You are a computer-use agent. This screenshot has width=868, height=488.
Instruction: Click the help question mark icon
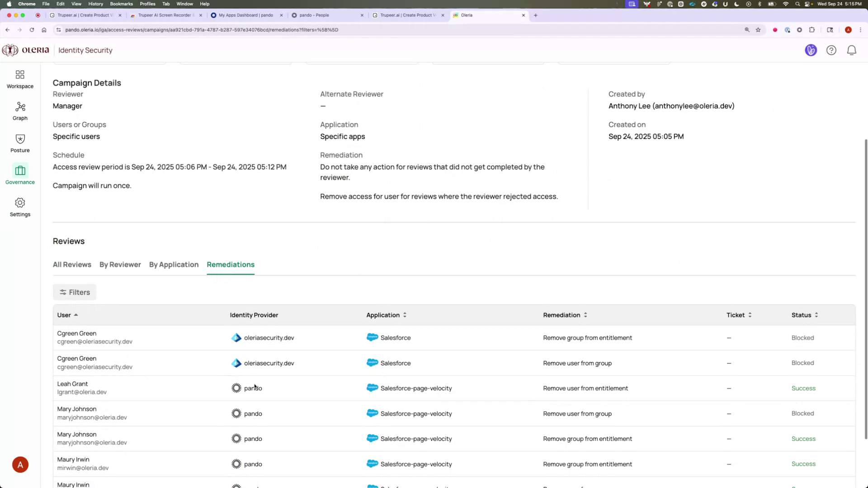click(831, 50)
